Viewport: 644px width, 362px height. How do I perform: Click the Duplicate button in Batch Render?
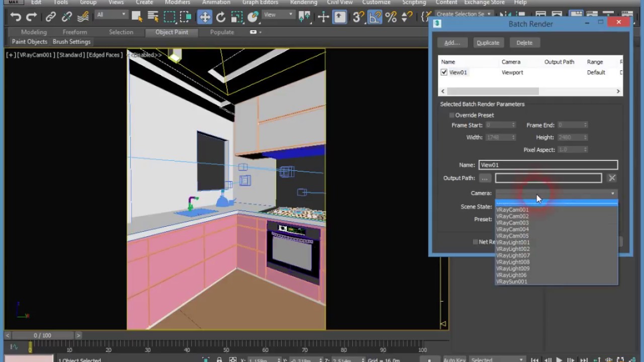488,43
